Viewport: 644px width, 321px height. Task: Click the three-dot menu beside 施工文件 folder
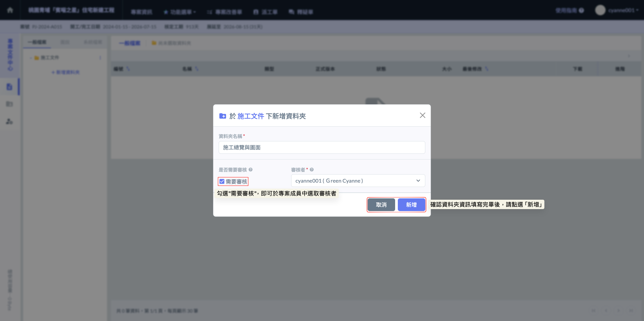pos(100,58)
